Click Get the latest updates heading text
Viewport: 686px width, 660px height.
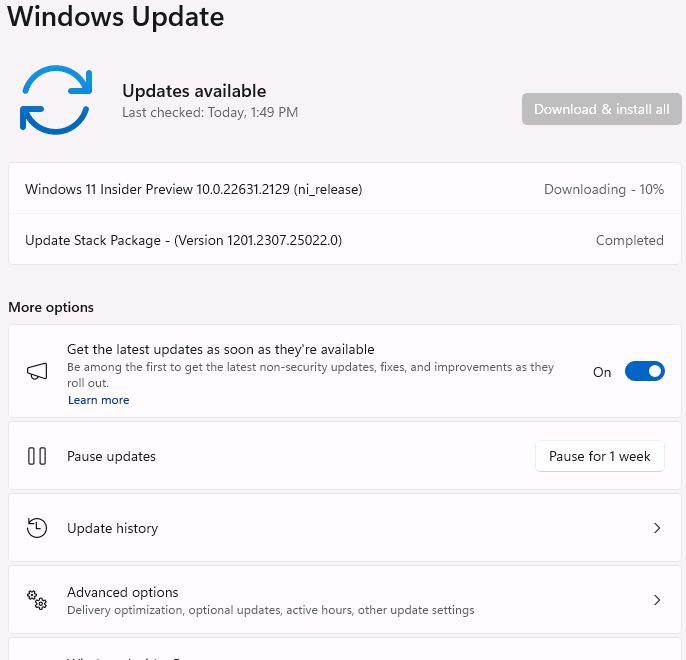coord(220,349)
